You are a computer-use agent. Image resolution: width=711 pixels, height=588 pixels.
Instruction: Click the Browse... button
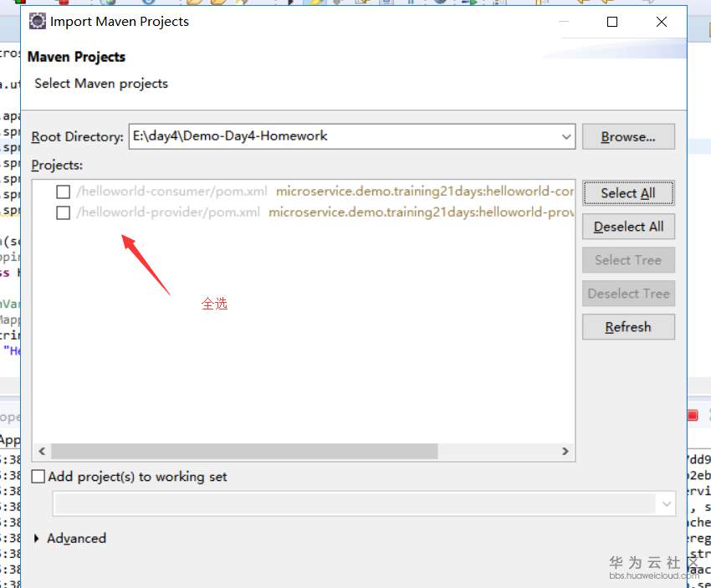click(x=628, y=136)
